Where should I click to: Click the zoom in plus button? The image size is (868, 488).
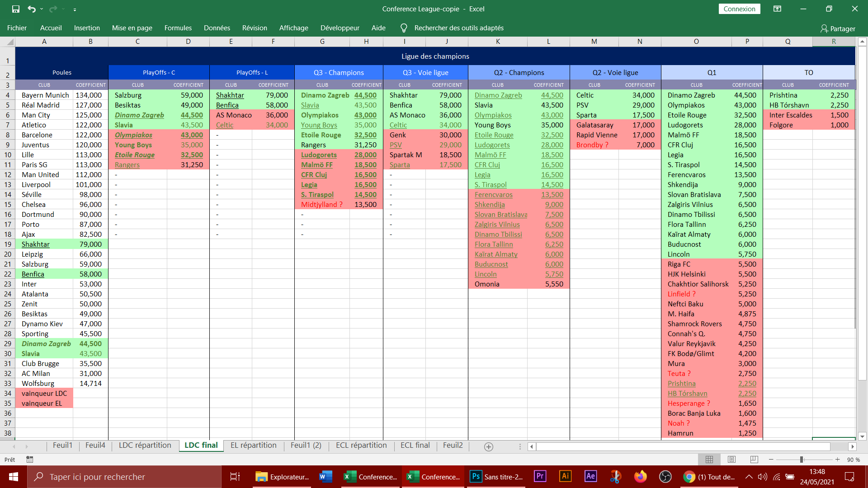click(838, 460)
